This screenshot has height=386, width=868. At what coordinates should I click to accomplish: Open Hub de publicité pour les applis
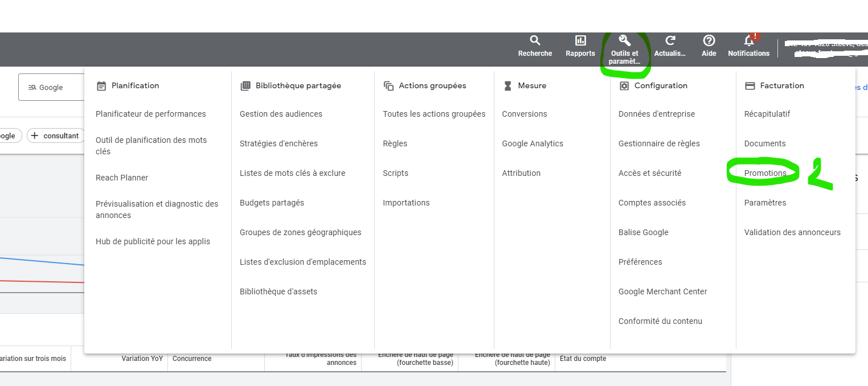pyautogui.click(x=153, y=241)
